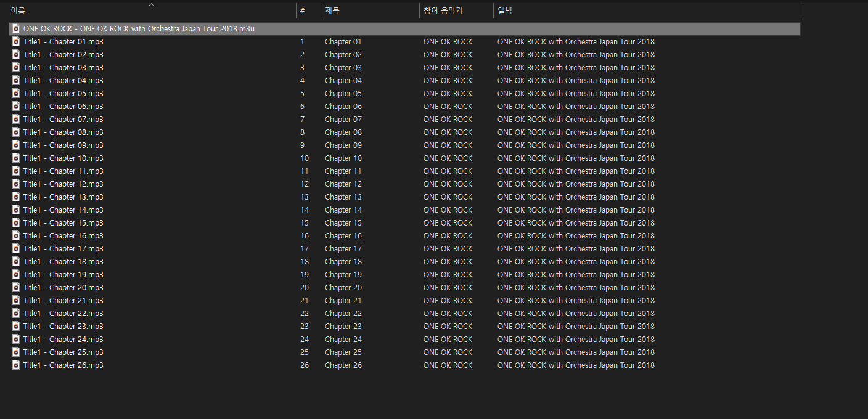Image resolution: width=868 pixels, height=419 pixels.
Task: Click track number 3 cell
Action: [x=302, y=68]
